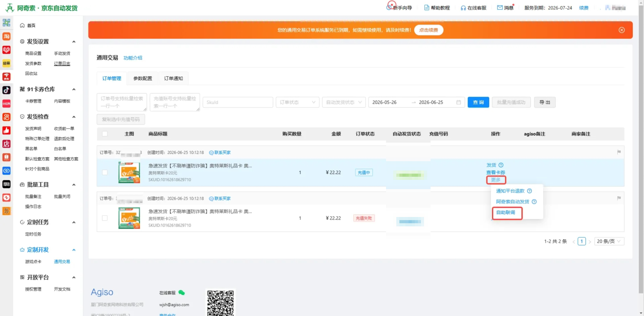This screenshot has height=316, width=644.
Task: Open the Kuaishou platform icon in sidebar
Action: pos(6,117)
